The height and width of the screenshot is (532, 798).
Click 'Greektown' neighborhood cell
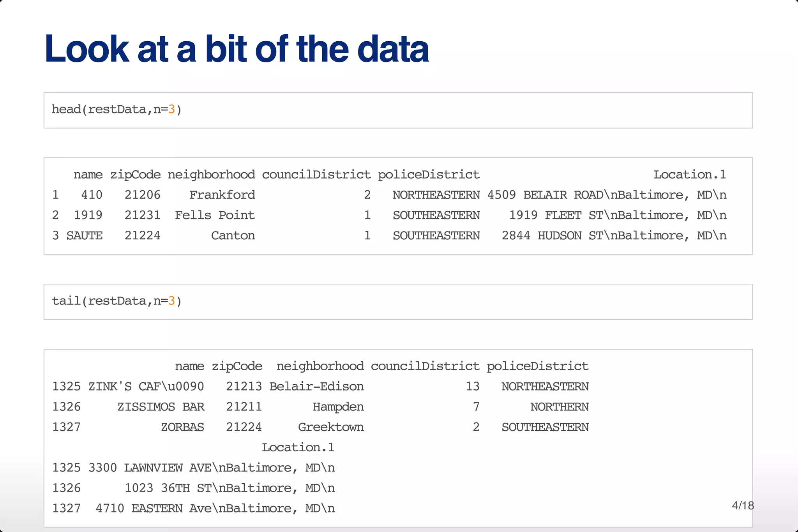331,427
